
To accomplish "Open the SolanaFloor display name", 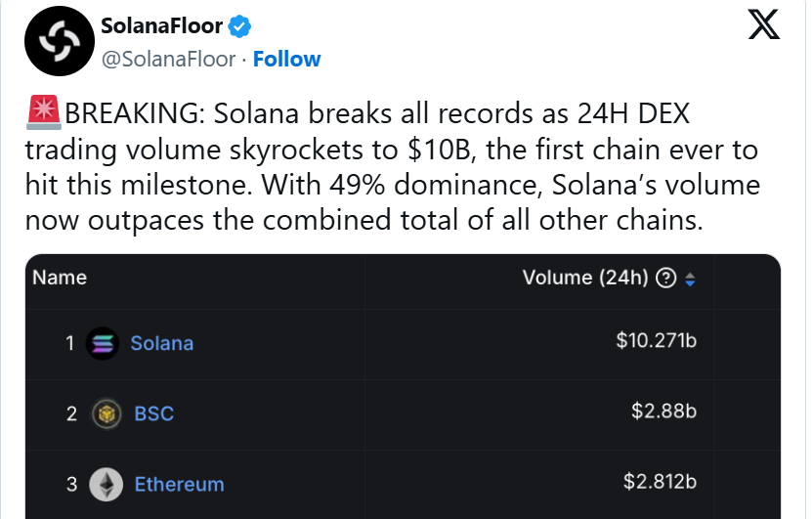I will coord(161,25).
